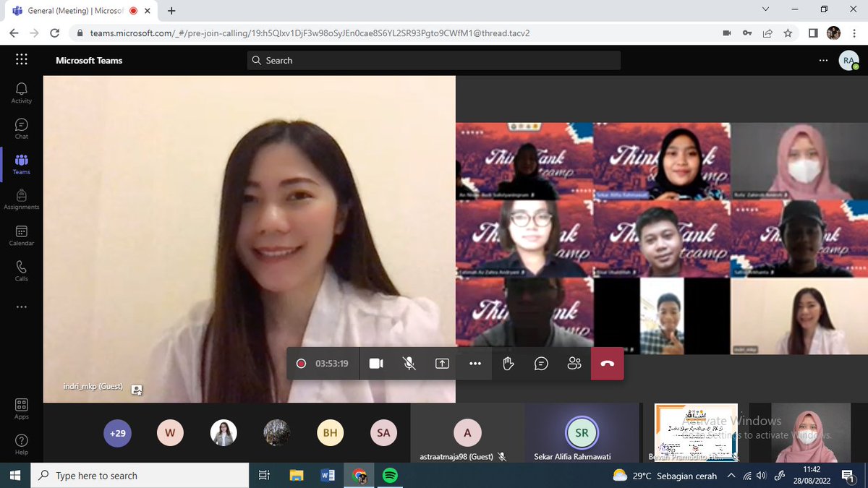868x488 pixels.
Task: Raise hand in the meeting
Action: pos(509,364)
